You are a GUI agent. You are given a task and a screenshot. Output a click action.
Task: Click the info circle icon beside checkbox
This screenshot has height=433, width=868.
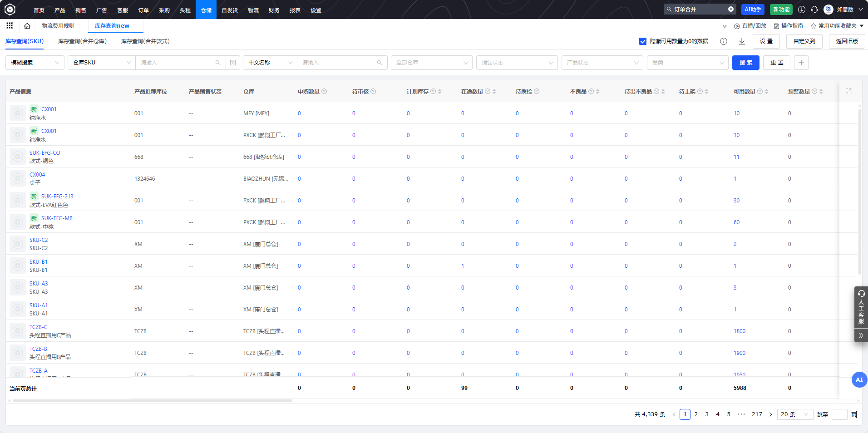point(724,41)
